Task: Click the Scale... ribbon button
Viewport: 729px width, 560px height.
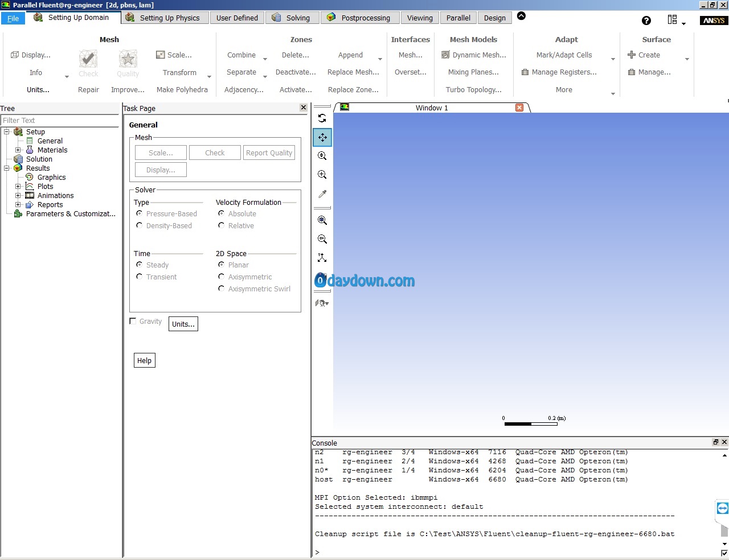Action: 174,55
